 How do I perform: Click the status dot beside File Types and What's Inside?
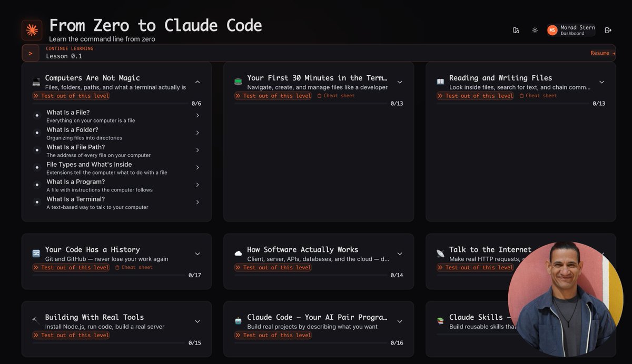(37, 168)
